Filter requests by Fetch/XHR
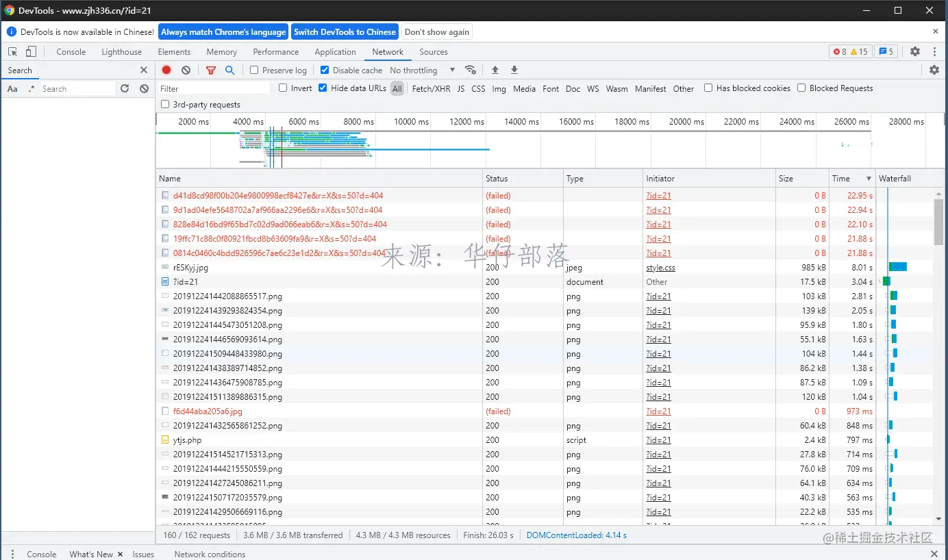 pyautogui.click(x=432, y=88)
